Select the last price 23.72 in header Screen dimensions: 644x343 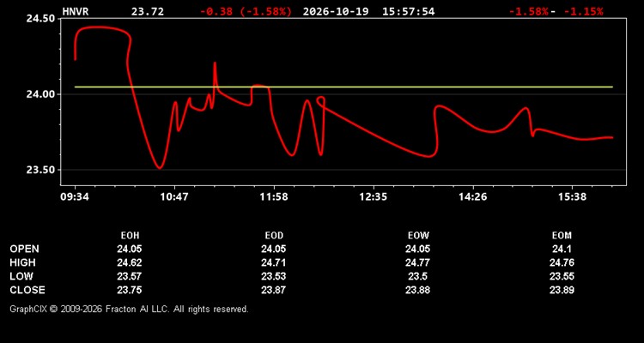148,11
